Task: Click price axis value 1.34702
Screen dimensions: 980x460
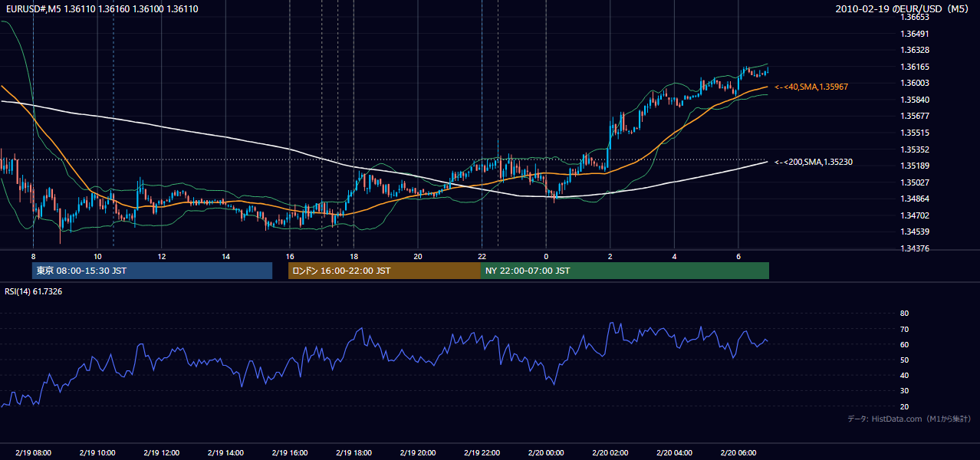Action: pyautogui.click(x=914, y=215)
